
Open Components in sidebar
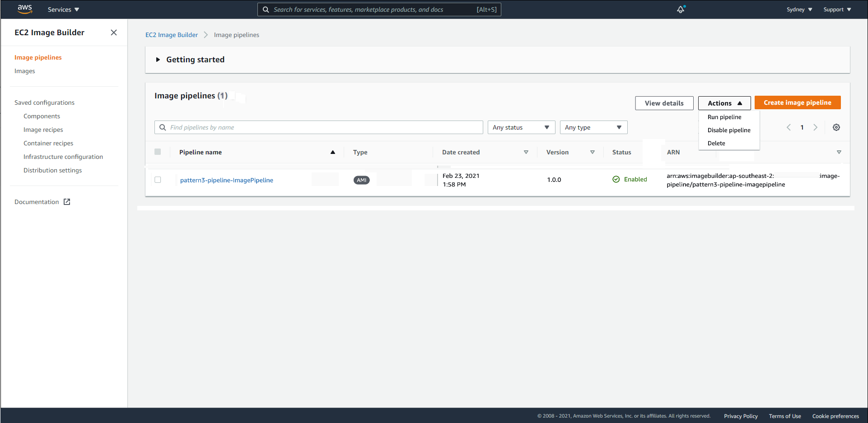[42, 116]
